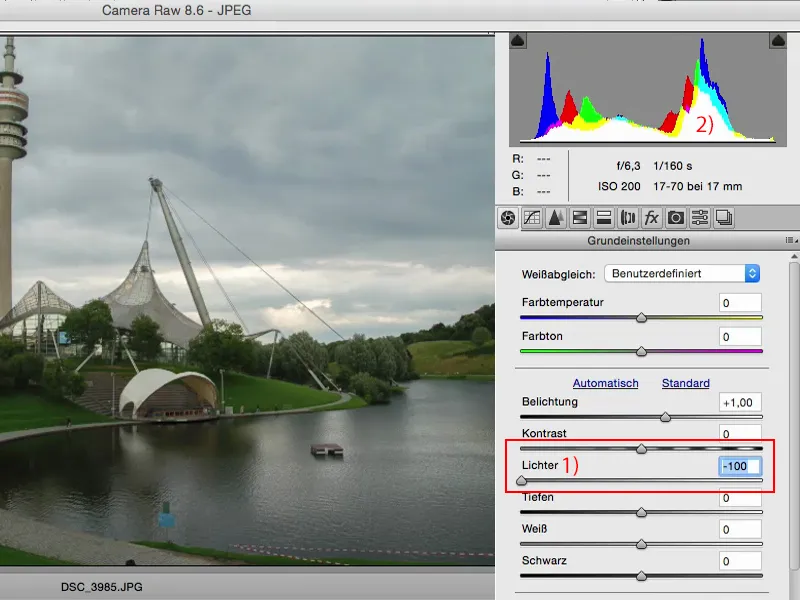Open the Weißabgleich dropdown
This screenshot has height=600, width=800.
click(682, 273)
